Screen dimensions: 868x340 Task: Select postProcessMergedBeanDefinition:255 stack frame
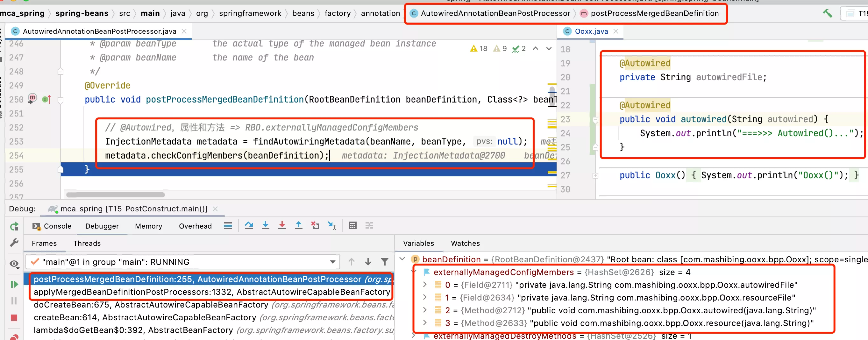point(209,279)
